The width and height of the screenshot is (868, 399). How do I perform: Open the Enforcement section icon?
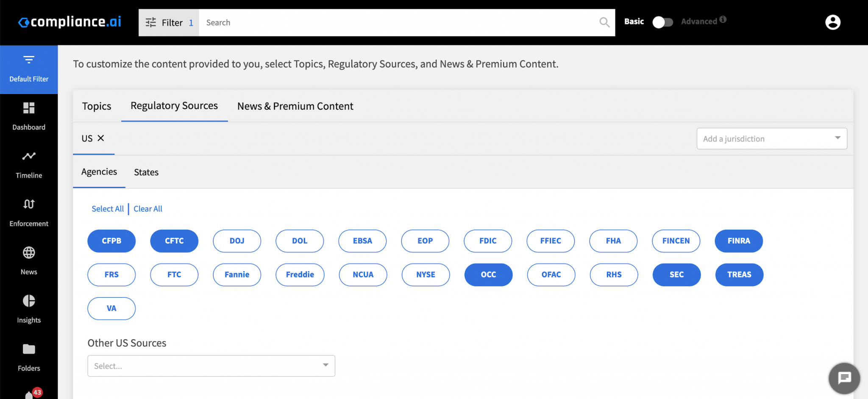29,204
